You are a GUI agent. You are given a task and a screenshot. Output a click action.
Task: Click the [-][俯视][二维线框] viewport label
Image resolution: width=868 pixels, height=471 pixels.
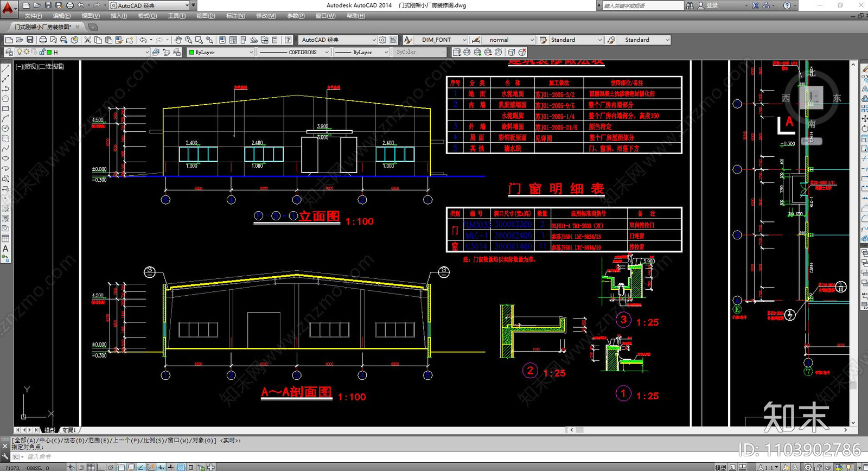pos(40,66)
